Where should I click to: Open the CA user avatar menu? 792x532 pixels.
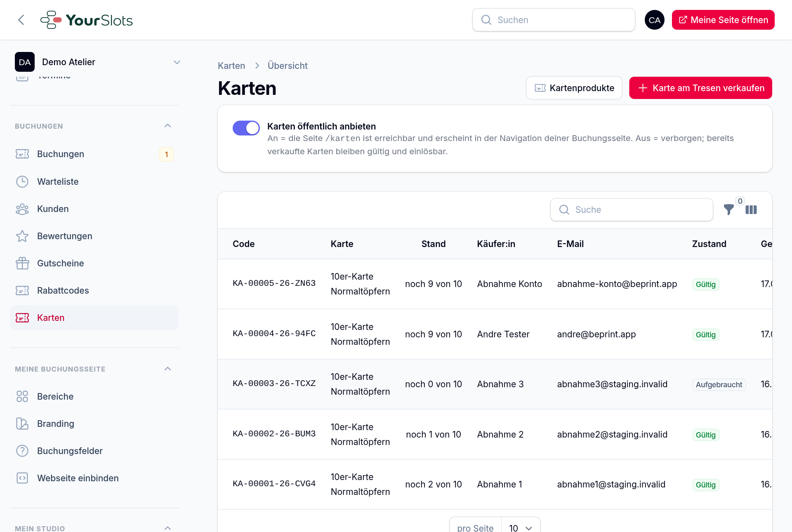tap(654, 20)
